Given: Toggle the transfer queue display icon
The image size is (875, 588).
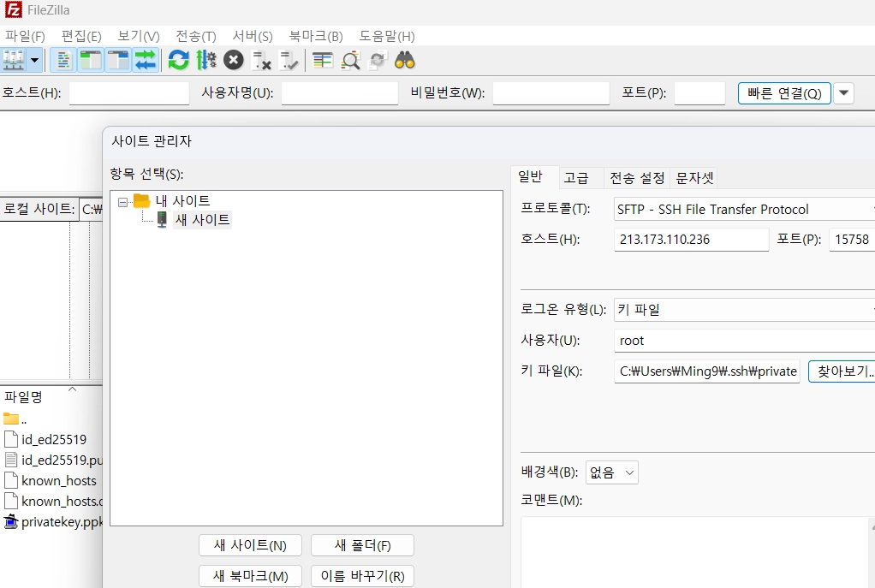Looking at the screenshot, I should (x=145, y=60).
